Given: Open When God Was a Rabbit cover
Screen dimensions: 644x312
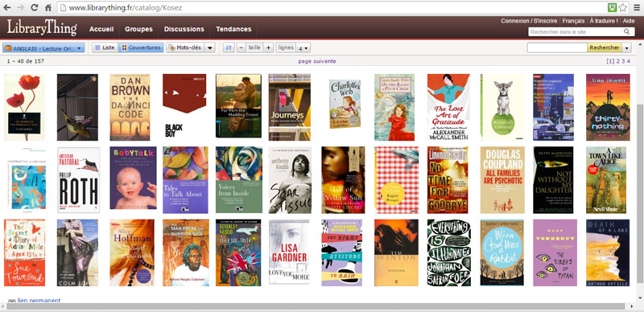Looking at the screenshot, I should coord(502,252).
